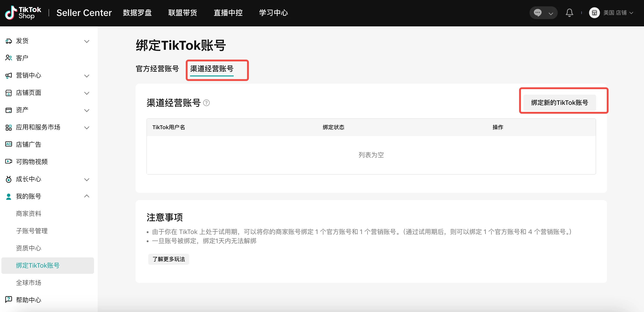
Task: Click the 可购物视频 video icon
Action: pyautogui.click(x=8, y=161)
